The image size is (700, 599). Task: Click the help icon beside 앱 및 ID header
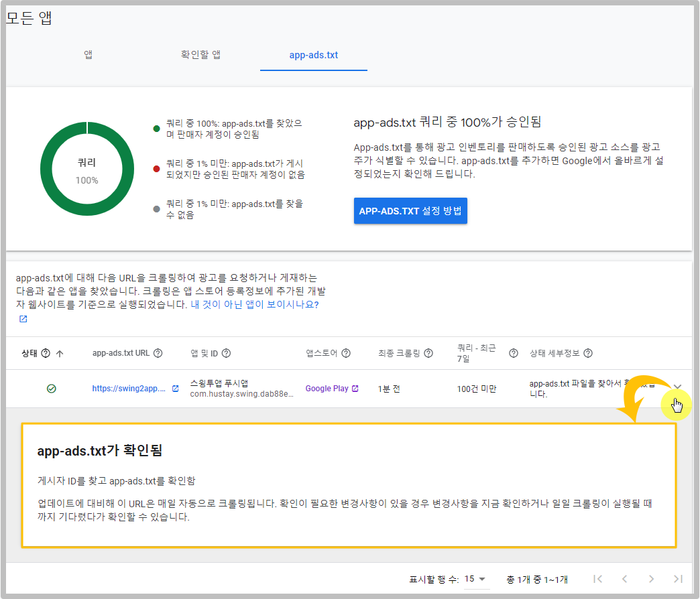pos(227,354)
